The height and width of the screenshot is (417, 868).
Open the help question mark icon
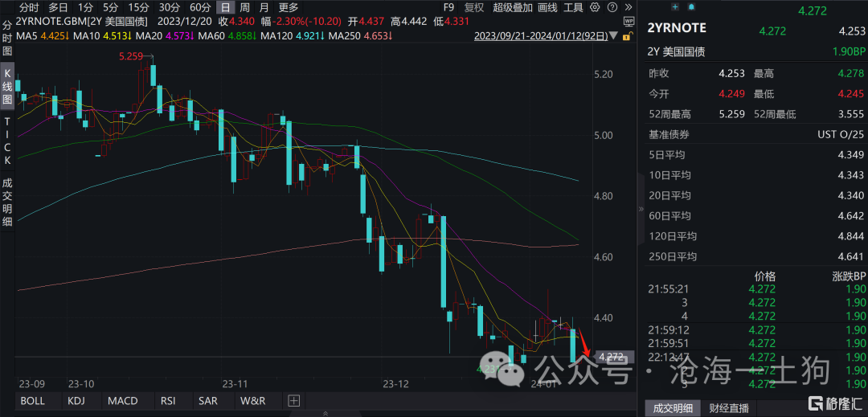pos(611,7)
